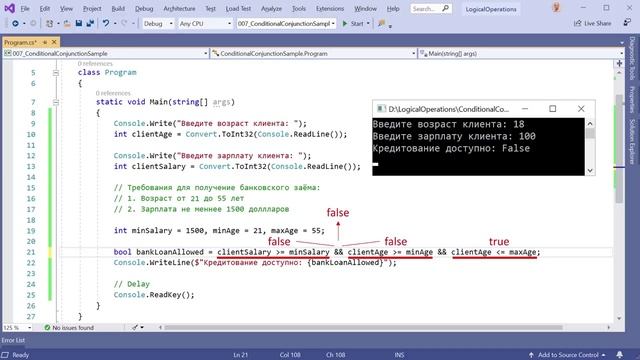Open the Start button's dropdown arrow
Image resolution: width=640 pixels, height=360 pixels.
click(x=368, y=24)
